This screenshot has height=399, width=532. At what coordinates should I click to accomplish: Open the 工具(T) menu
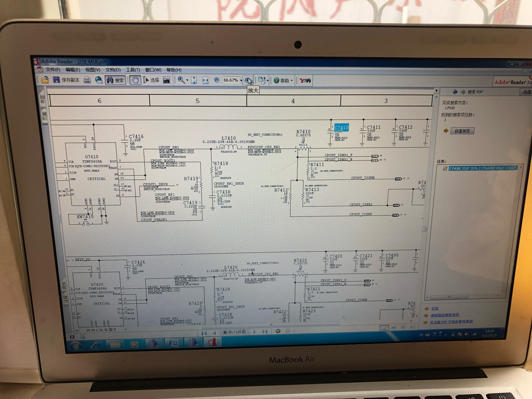[133, 70]
